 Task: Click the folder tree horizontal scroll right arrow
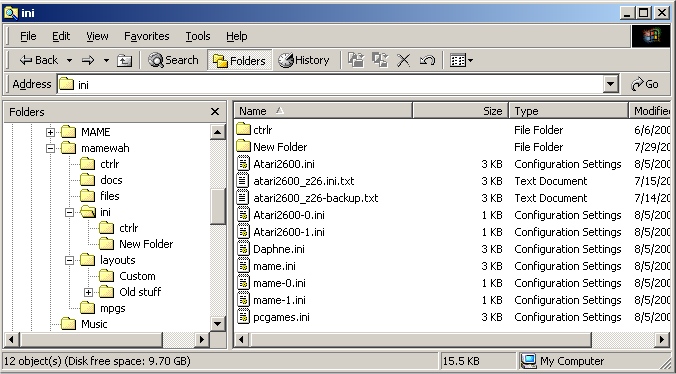202,340
